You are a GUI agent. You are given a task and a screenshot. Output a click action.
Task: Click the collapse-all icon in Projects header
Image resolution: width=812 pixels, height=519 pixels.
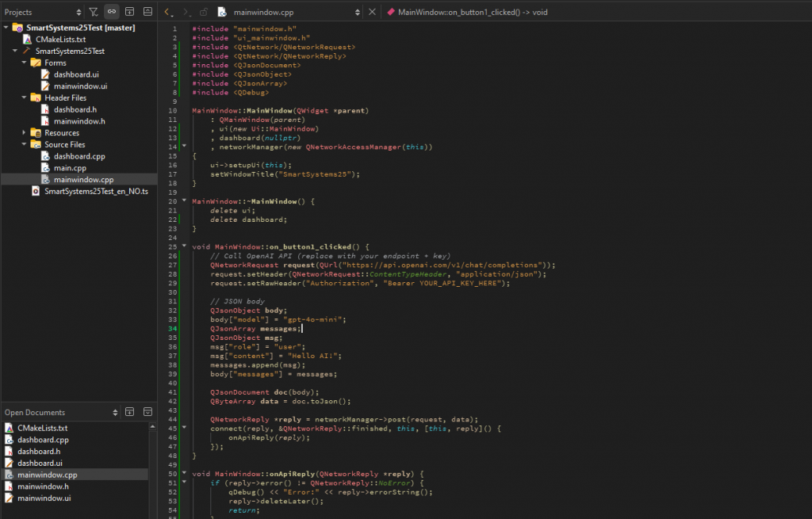coord(147,12)
